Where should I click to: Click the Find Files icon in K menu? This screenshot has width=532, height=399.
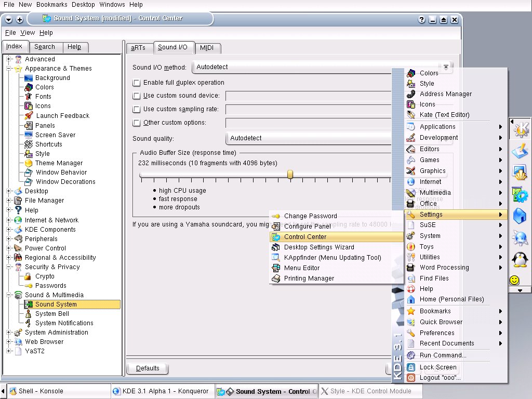[x=411, y=278]
